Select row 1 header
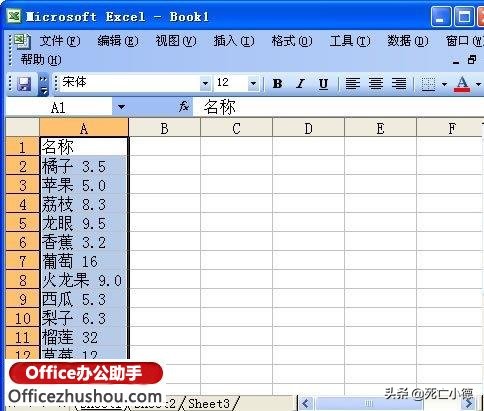The image size is (484, 411). coord(23,147)
